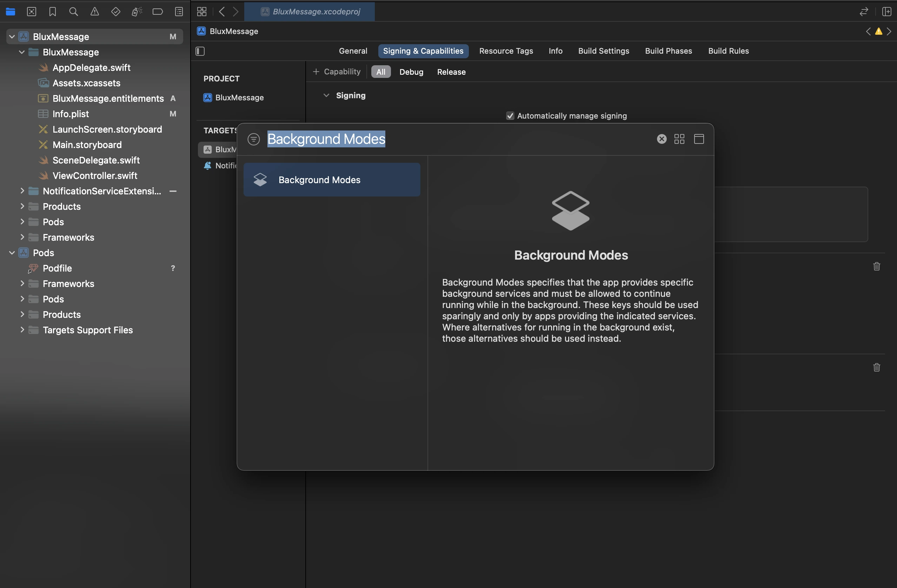Viewport: 897px width, 588px height.
Task: Expand Targets Support Files folder
Action: tap(22, 330)
